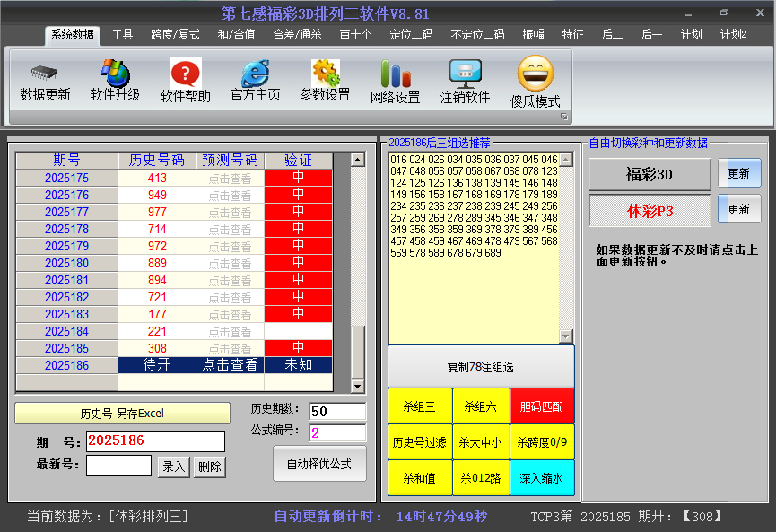Click the 预测号码 column header
Screen dimensions: 776x532
[x=231, y=161]
